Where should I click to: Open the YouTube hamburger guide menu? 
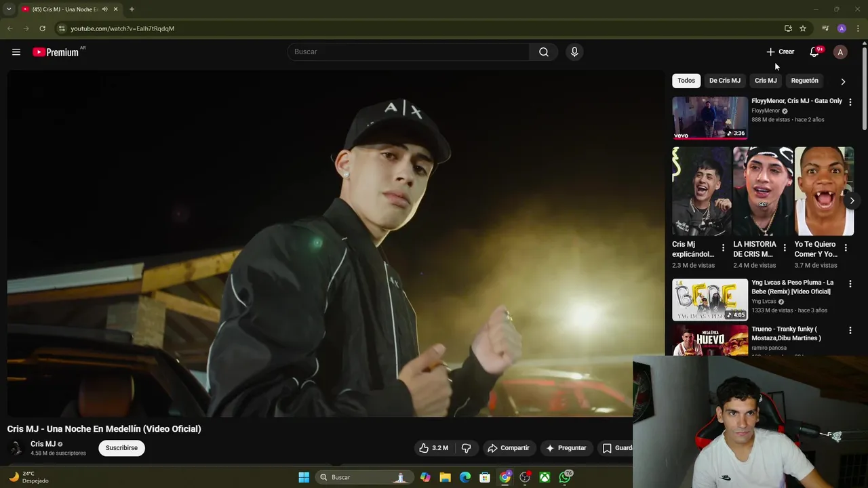[16, 52]
